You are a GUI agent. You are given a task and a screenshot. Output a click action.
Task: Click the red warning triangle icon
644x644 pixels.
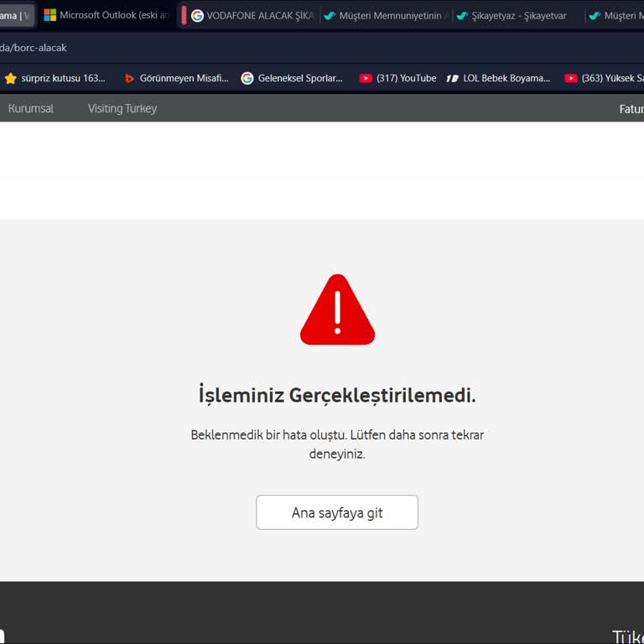point(337,310)
